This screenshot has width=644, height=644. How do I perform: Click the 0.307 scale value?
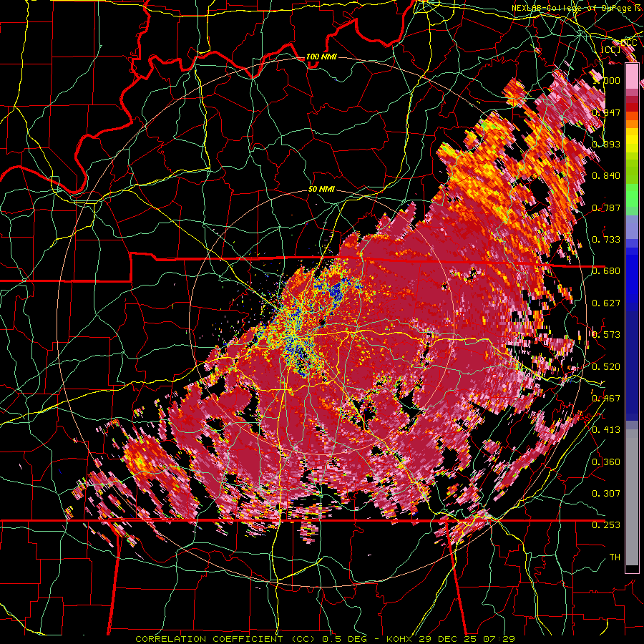coord(606,494)
